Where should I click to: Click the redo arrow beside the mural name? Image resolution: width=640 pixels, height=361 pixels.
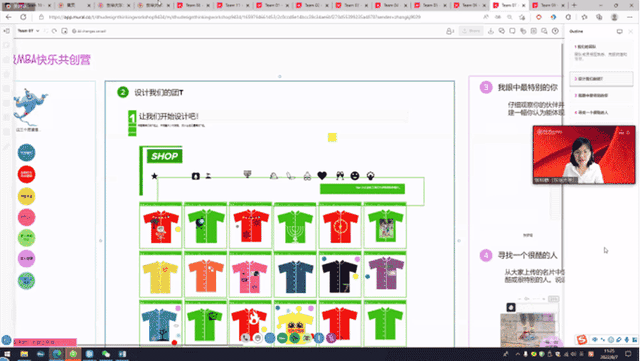[x=54, y=31]
